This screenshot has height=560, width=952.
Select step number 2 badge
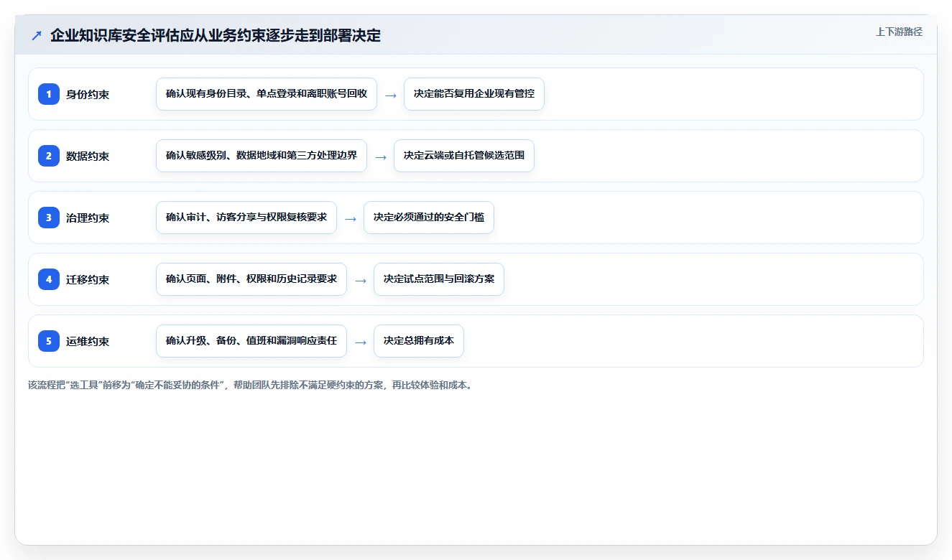pos(49,156)
